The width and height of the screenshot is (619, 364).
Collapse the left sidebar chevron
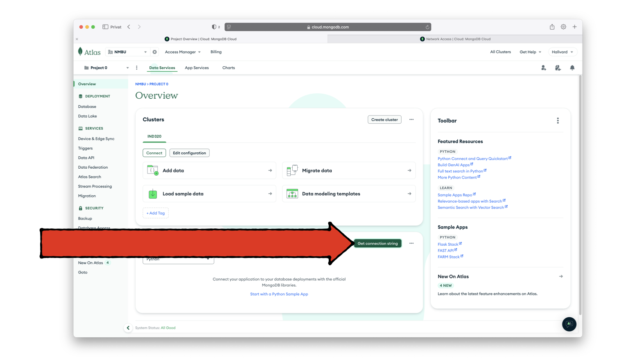click(x=128, y=328)
